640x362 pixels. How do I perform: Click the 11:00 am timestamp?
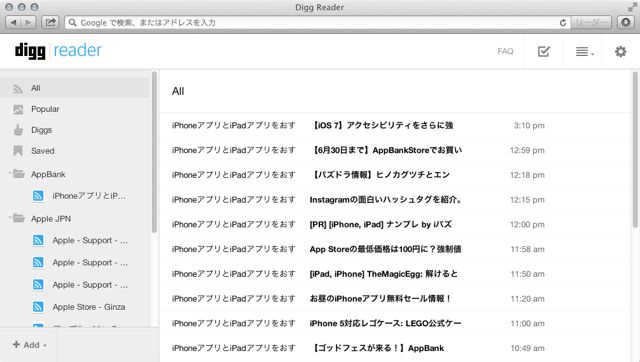[x=527, y=323]
